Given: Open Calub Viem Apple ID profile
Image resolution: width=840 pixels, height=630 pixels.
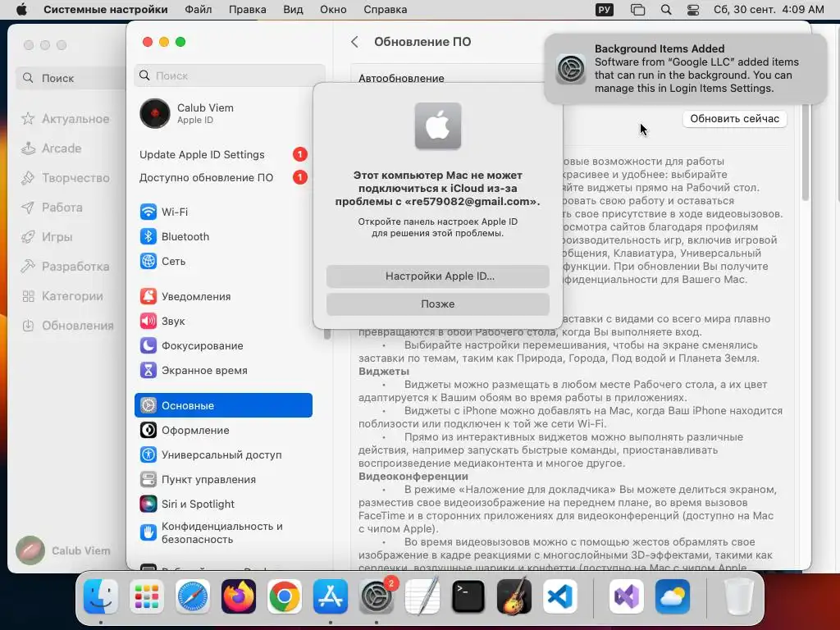Looking at the screenshot, I should coord(223,113).
